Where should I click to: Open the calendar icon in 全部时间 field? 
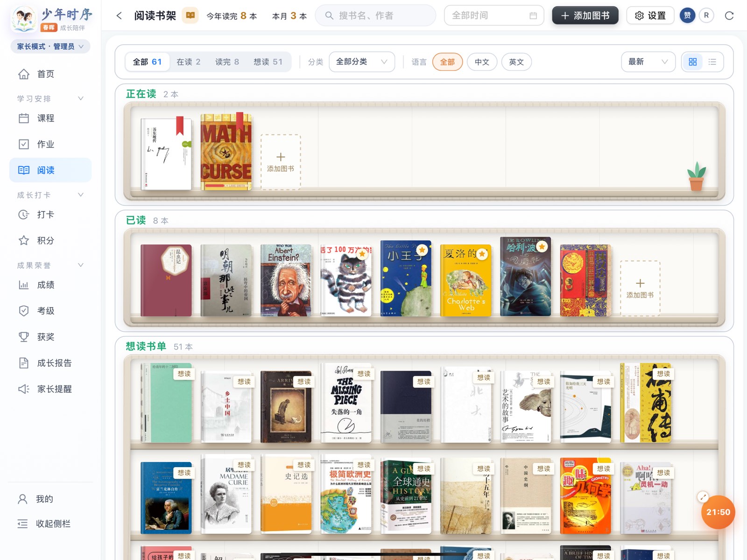click(x=533, y=16)
